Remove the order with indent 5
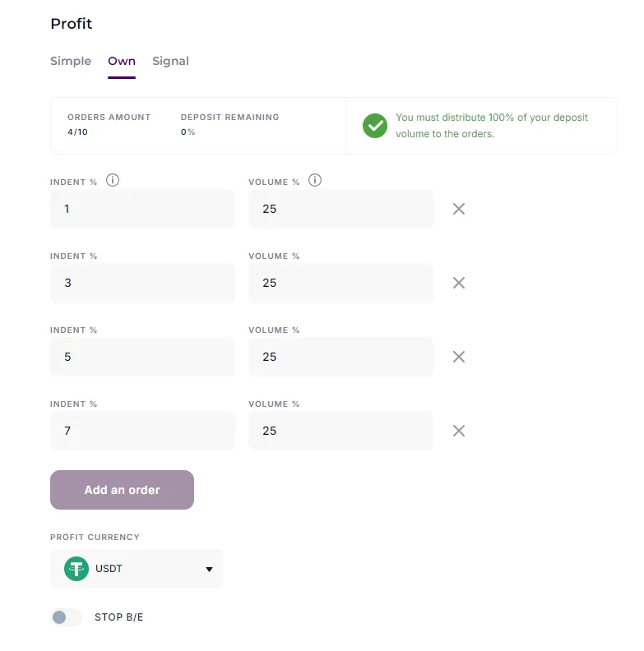The height and width of the screenshot is (651, 644). click(459, 357)
